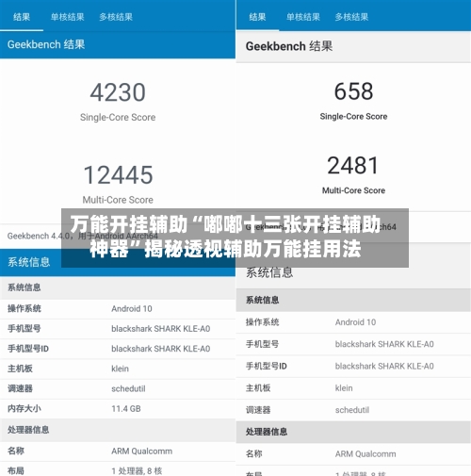
Task: Click right 调速器 value schedutil
Action: click(352, 410)
